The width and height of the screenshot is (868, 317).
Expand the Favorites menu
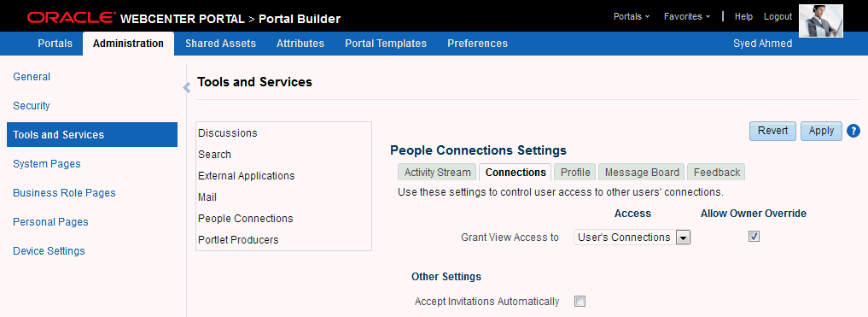687,16
